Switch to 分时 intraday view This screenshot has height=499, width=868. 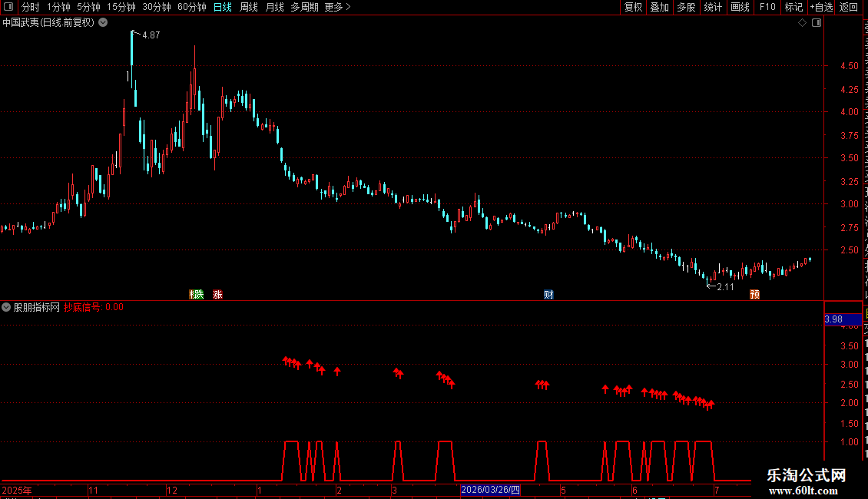[x=31, y=7]
